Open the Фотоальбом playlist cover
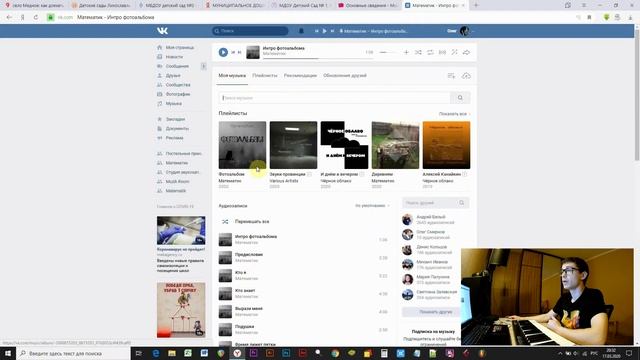This screenshot has height=360, width=640. 242,145
